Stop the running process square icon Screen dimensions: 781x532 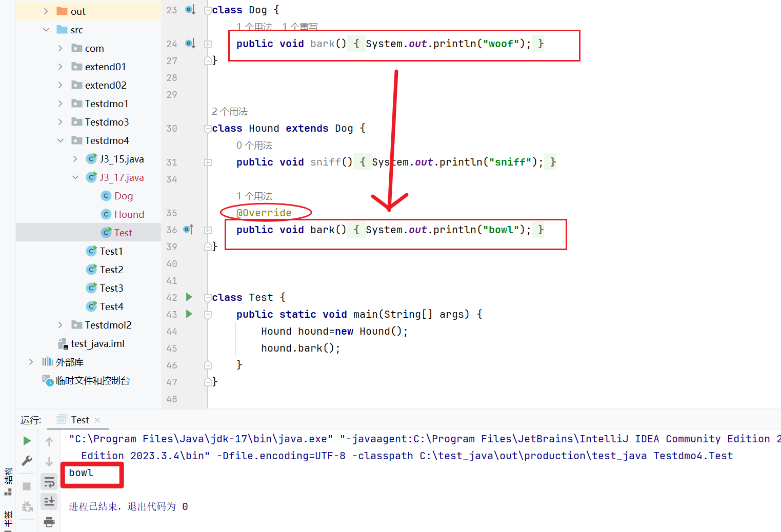(27, 486)
